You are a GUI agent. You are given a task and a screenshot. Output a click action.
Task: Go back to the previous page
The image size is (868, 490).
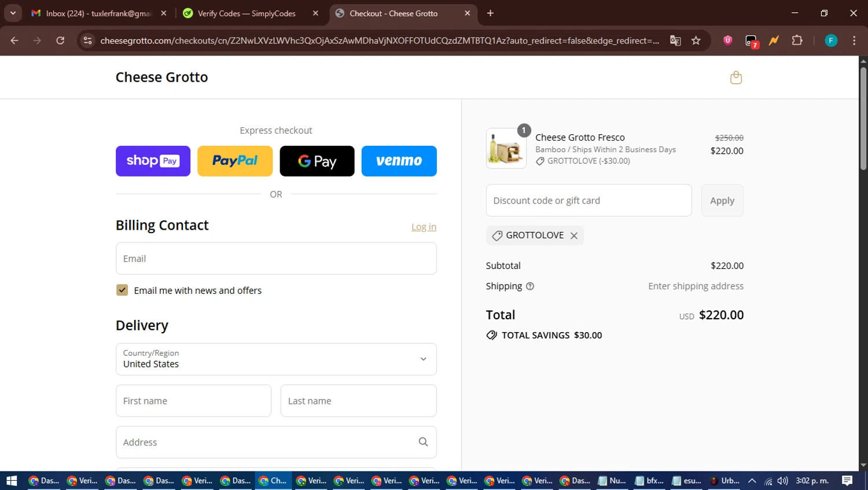pyautogui.click(x=14, y=40)
